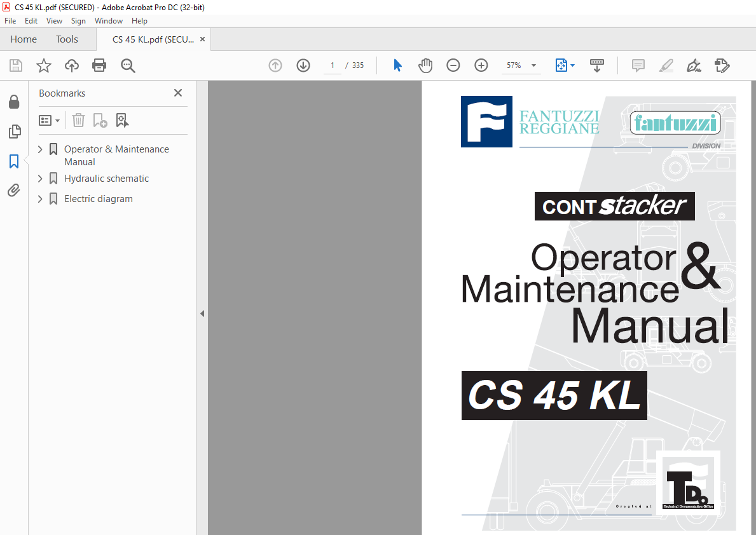Viewport: 756px width, 535px height.
Task: Delete selected bookmark with trash icon
Action: point(79,121)
